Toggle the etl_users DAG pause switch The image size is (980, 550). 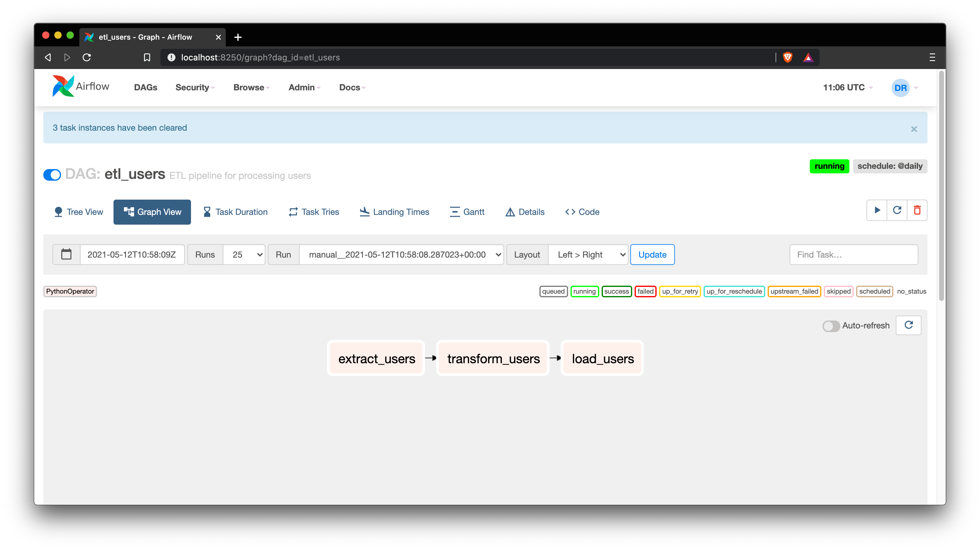[x=52, y=175]
